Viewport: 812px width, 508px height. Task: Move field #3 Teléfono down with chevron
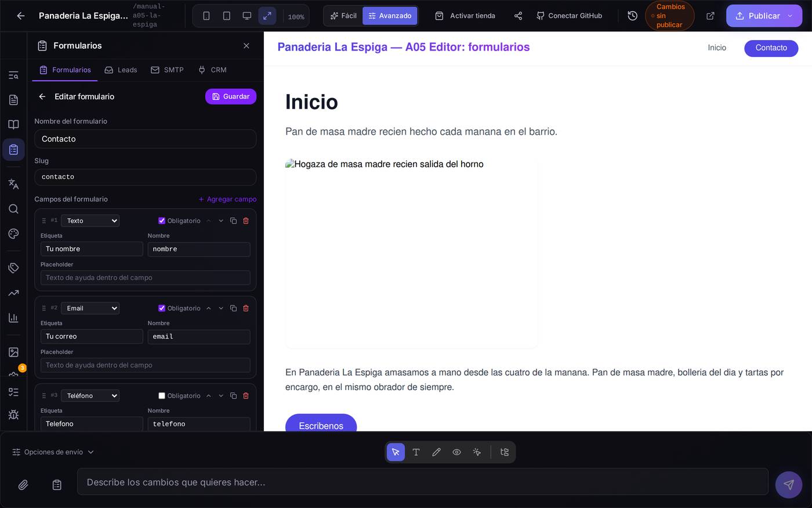[221, 396]
